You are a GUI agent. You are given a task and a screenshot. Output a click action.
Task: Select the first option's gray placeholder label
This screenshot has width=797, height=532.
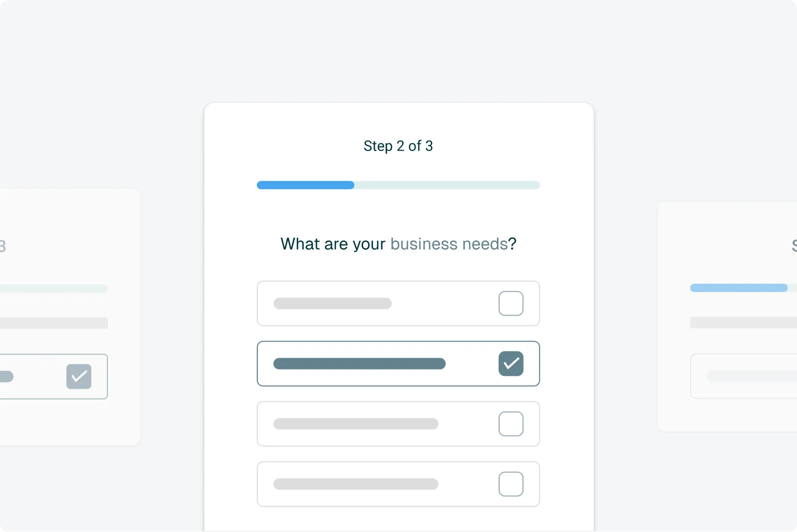332,304
